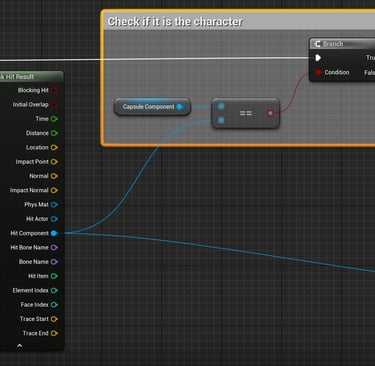Click the Hit Item output pin
The image size is (375, 366).
54,276
